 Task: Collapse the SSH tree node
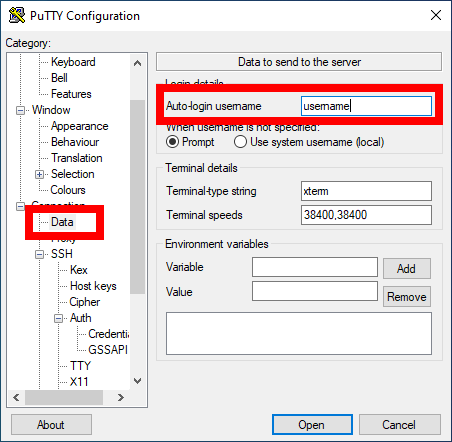39,254
